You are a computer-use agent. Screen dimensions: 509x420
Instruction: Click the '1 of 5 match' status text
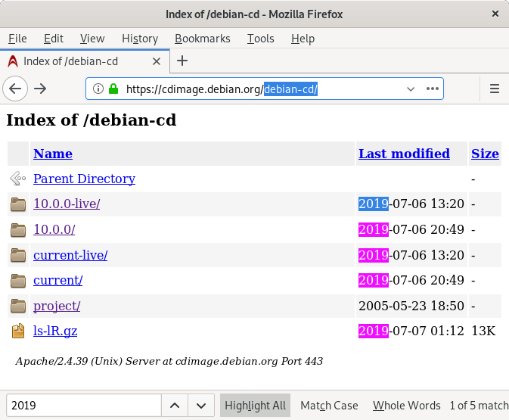coord(480,406)
